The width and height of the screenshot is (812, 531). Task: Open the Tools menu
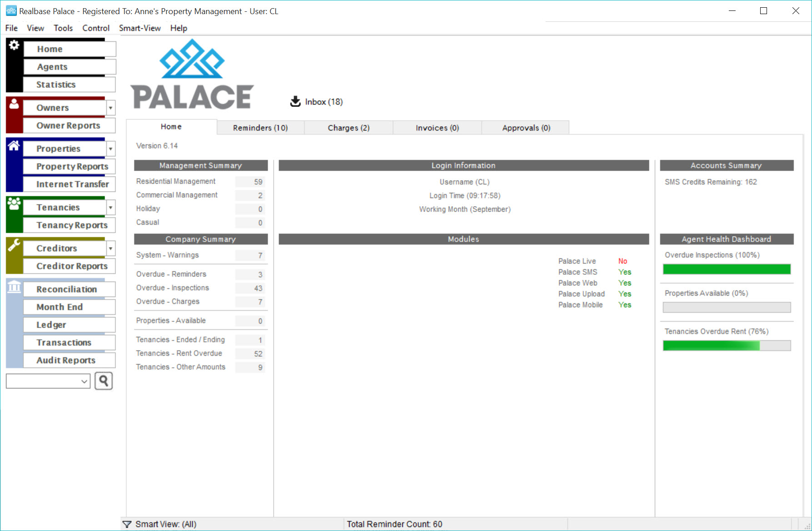(x=63, y=28)
